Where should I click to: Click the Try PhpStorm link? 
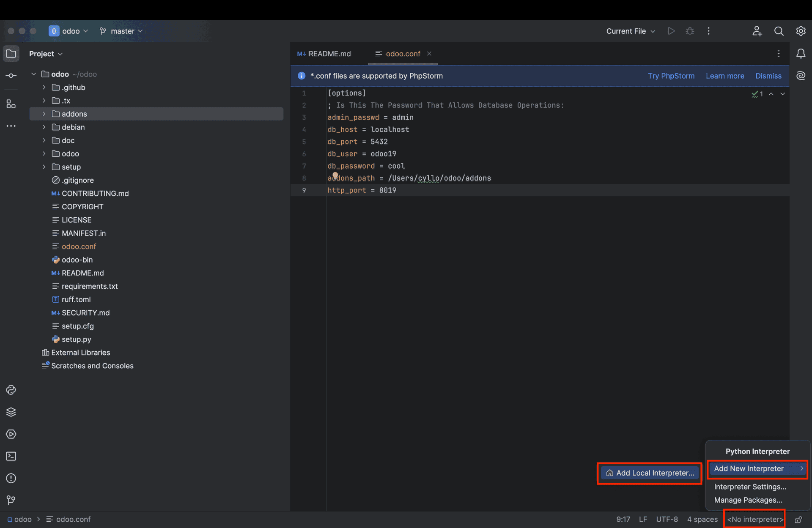tap(671, 76)
